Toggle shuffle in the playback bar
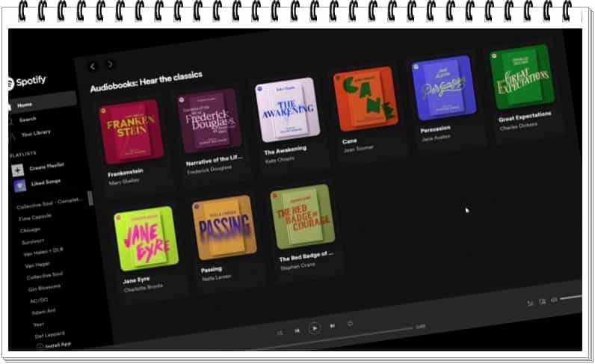The width and height of the screenshot is (595, 364). (x=280, y=333)
